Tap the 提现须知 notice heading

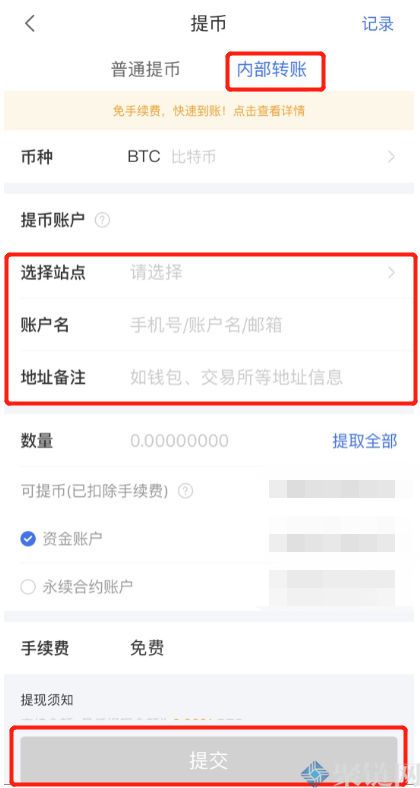(x=47, y=700)
